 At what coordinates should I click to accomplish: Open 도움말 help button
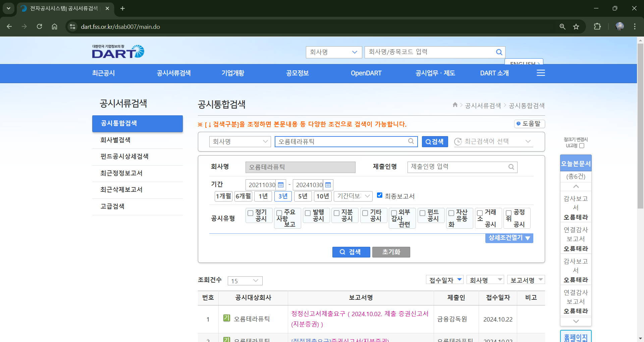(x=529, y=124)
